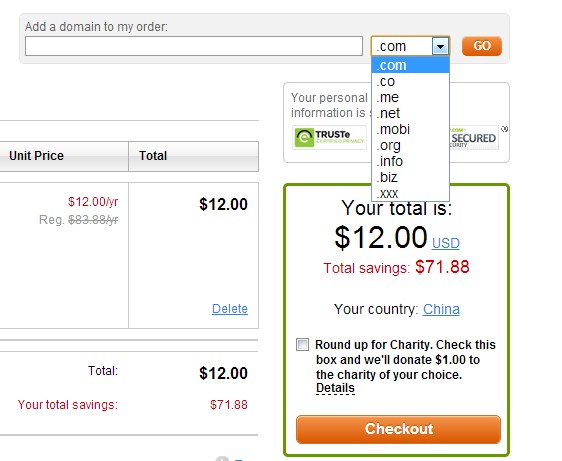Select the .net domain extension
562x461 pixels.
(x=410, y=113)
